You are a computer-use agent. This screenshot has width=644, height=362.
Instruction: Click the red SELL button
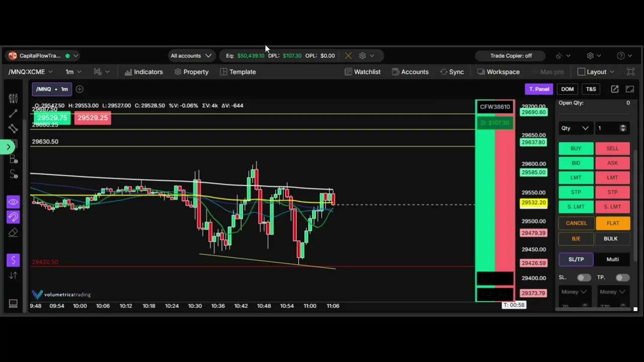coord(612,148)
